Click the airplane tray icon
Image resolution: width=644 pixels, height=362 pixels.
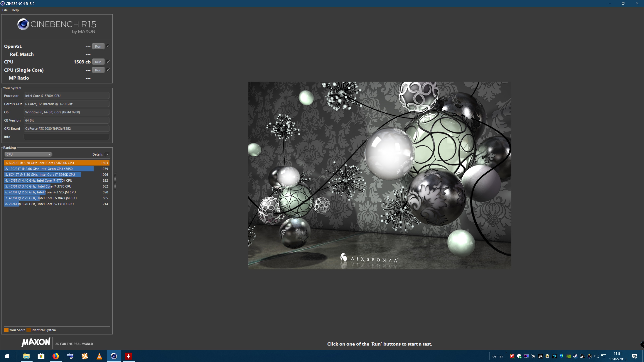533,356
